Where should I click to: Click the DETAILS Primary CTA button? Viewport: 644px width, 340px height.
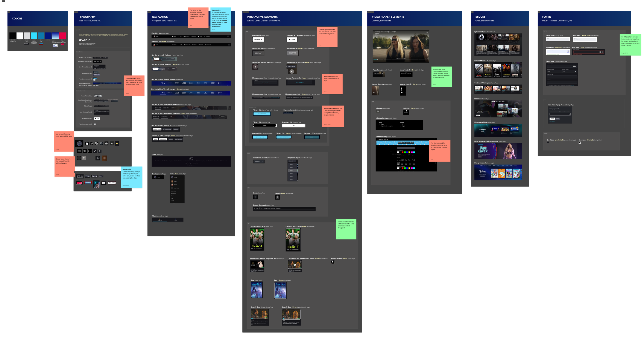(x=258, y=39)
